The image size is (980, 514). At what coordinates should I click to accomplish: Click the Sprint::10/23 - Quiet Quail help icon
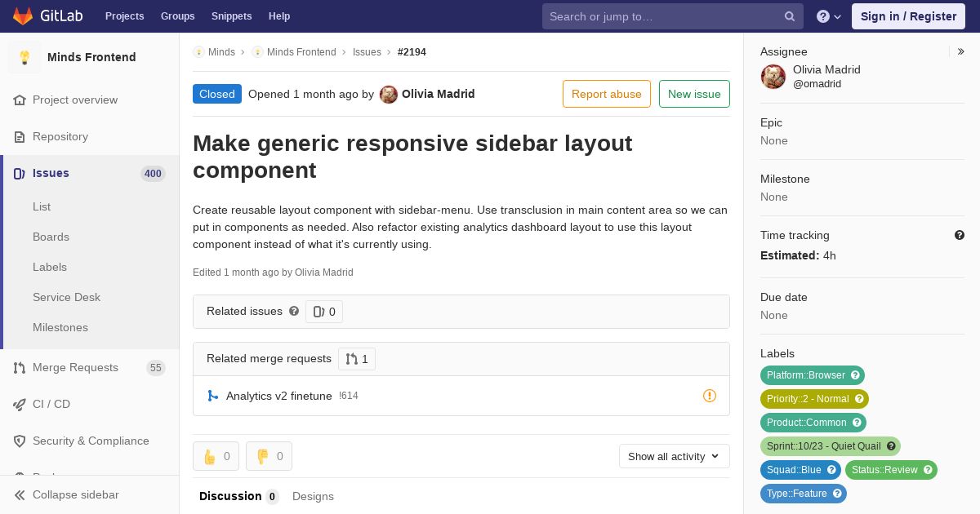[891, 446]
